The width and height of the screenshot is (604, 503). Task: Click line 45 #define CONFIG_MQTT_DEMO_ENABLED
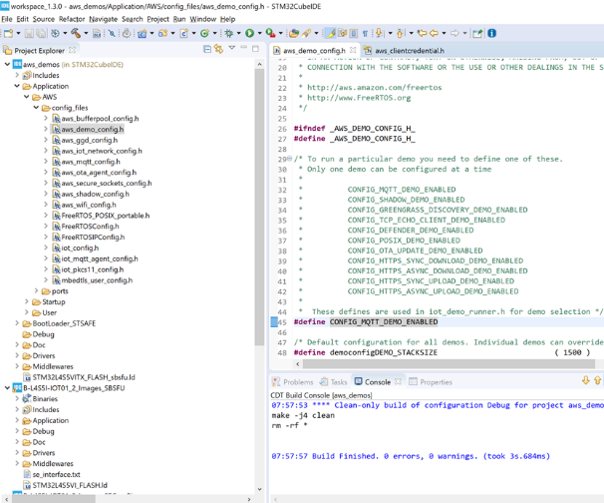pyautogui.click(x=366, y=322)
